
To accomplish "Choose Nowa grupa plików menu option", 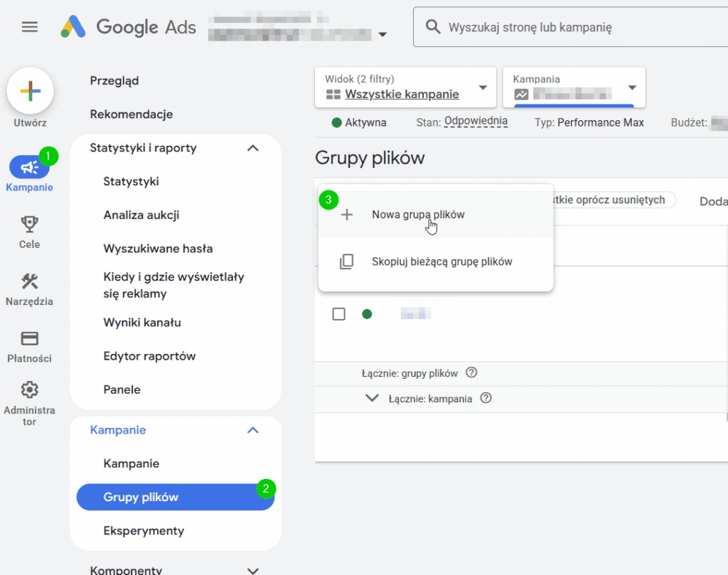I will (x=418, y=215).
